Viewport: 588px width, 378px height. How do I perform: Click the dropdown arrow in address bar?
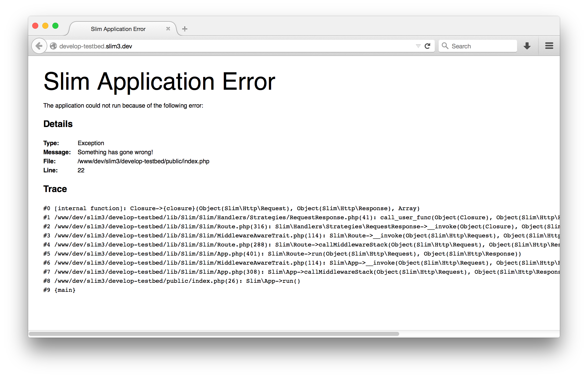click(416, 46)
